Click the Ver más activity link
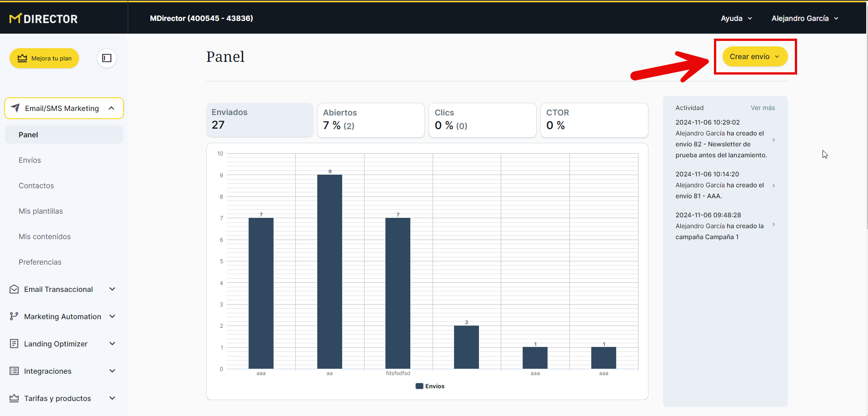This screenshot has width=868, height=416. [x=763, y=108]
